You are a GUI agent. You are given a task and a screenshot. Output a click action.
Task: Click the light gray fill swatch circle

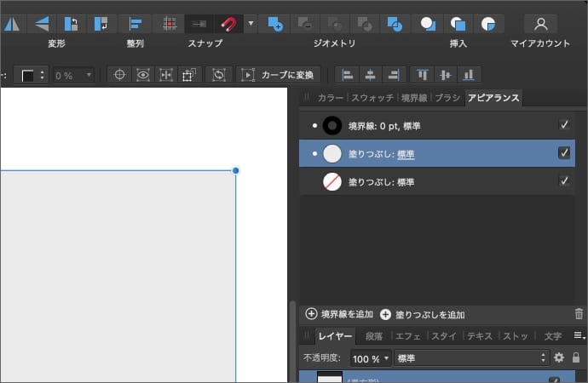(x=332, y=153)
